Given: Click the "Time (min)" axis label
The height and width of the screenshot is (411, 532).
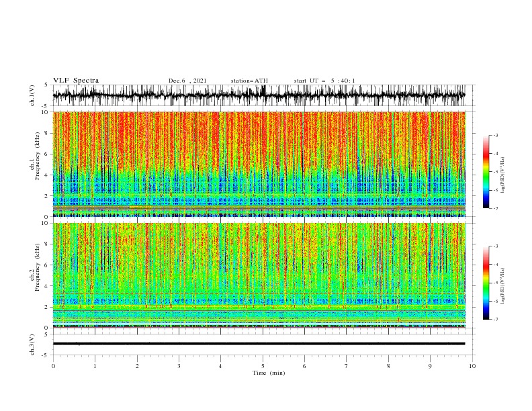Looking at the screenshot, I should pos(269,373).
